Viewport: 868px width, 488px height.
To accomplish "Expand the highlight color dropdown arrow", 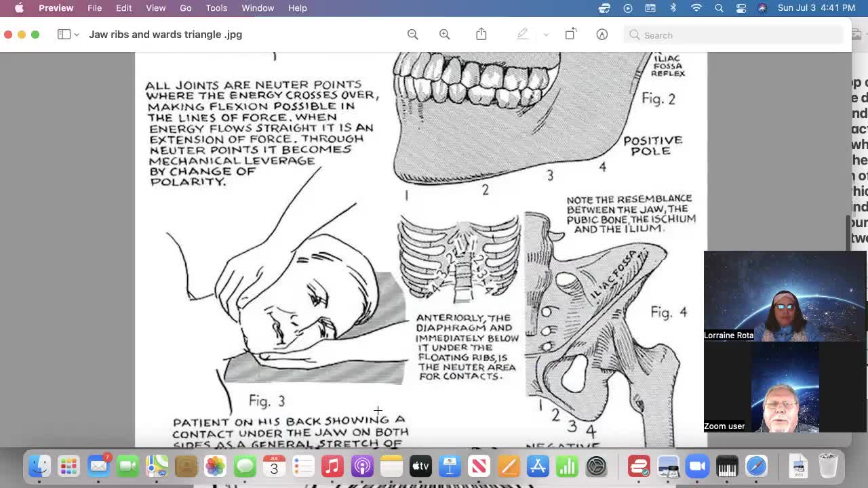I will (546, 35).
